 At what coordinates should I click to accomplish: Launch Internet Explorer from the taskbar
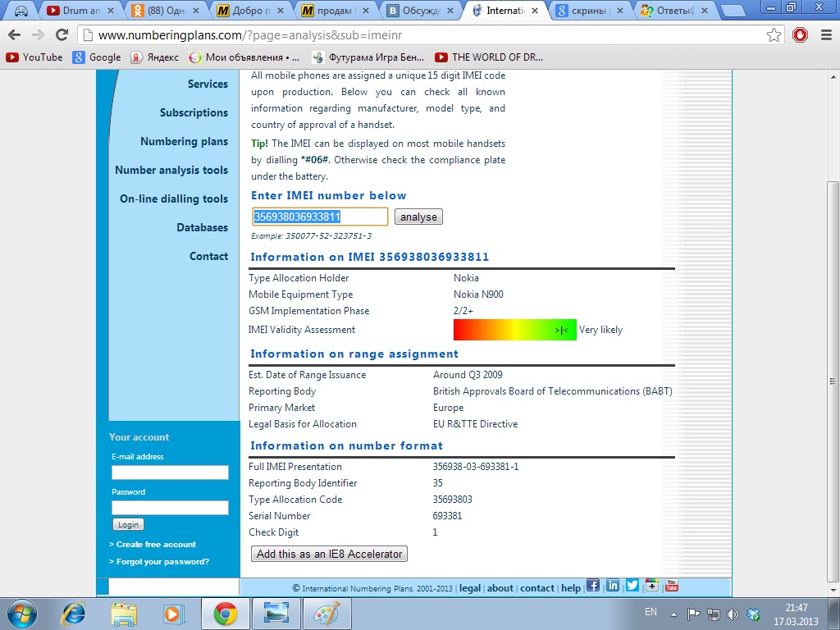coord(73,614)
